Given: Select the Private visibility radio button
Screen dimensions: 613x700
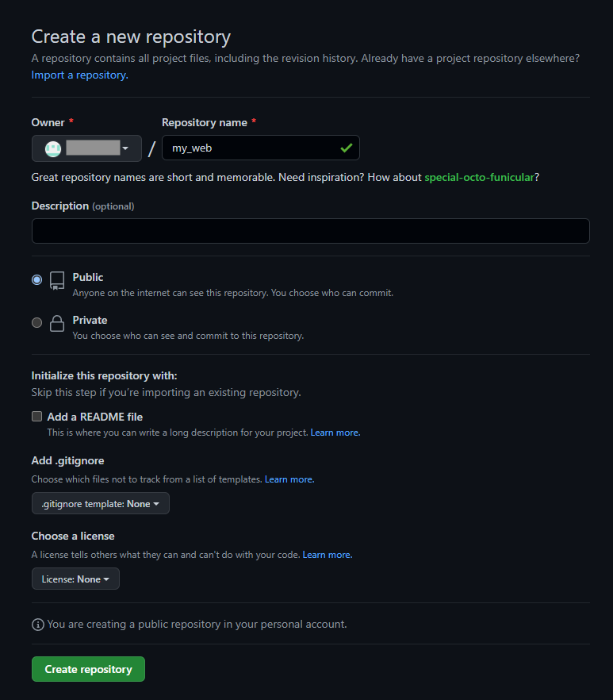Looking at the screenshot, I should tap(37, 322).
